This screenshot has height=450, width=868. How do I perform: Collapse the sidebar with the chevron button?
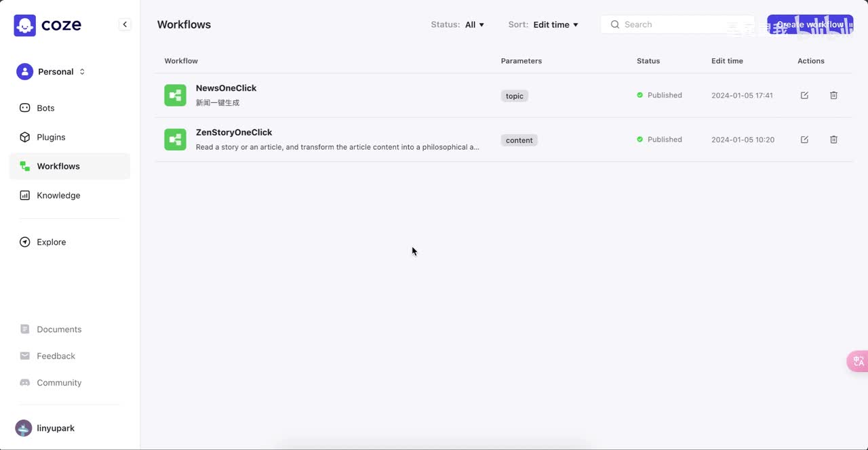click(125, 24)
